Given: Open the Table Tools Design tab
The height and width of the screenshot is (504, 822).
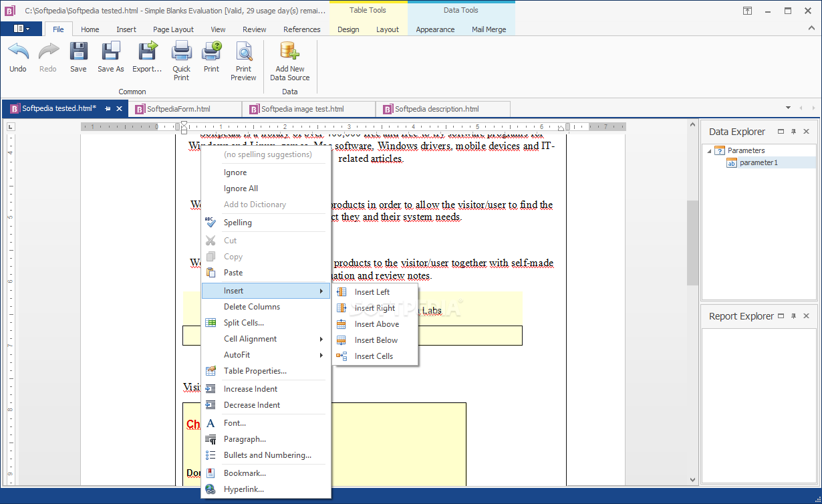Looking at the screenshot, I should tap(348, 29).
